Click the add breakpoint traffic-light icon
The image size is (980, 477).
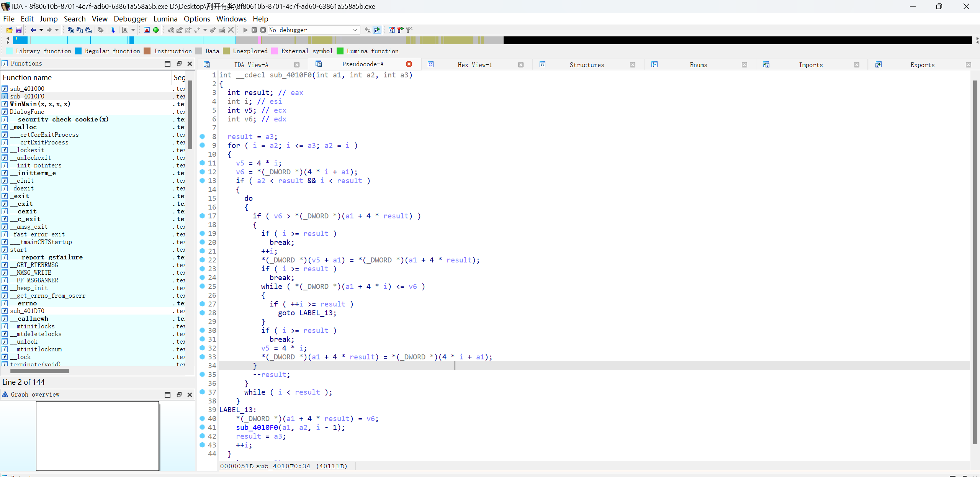click(401, 30)
